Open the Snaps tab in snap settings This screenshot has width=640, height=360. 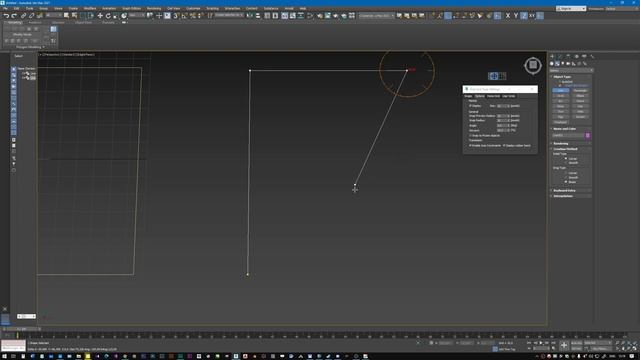[468, 96]
